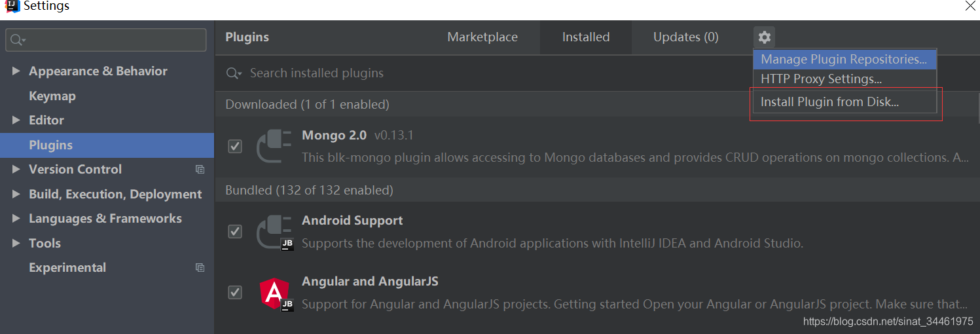Click the Angular and AngularJS plugin icon
Screen dimensions: 980x334
coord(276,293)
